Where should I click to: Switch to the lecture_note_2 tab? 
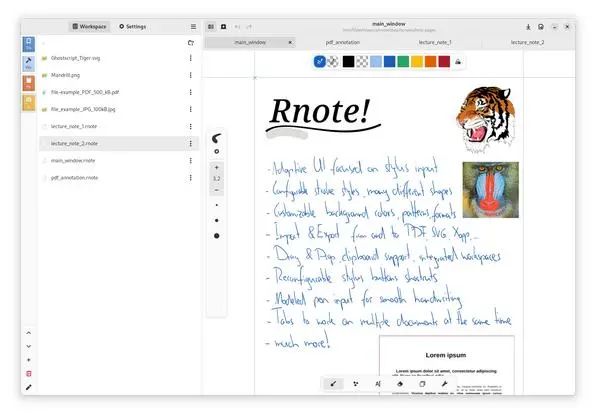point(527,42)
